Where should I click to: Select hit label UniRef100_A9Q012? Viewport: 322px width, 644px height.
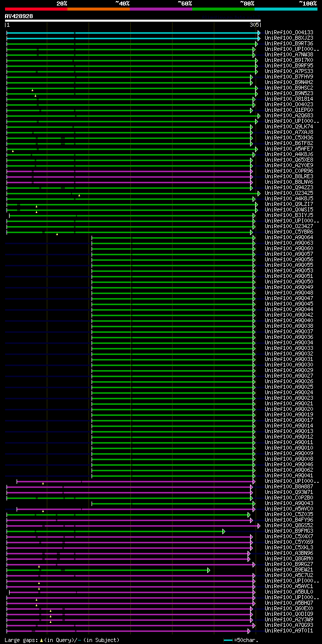point(289,437)
